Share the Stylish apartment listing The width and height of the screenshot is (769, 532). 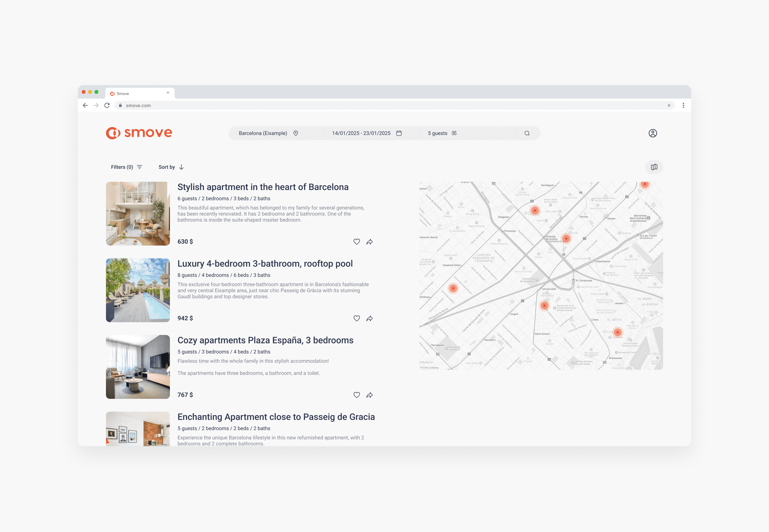[370, 242]
